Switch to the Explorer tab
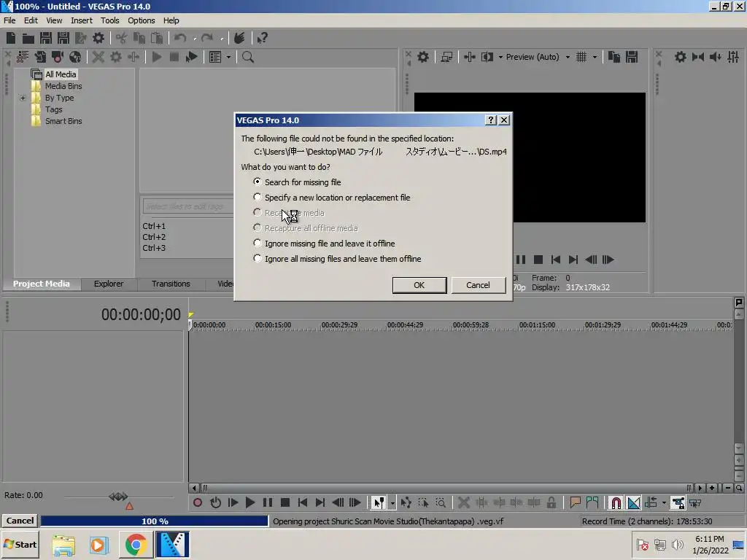This screenshot has width=747, height=560. [x=109, y=284]
